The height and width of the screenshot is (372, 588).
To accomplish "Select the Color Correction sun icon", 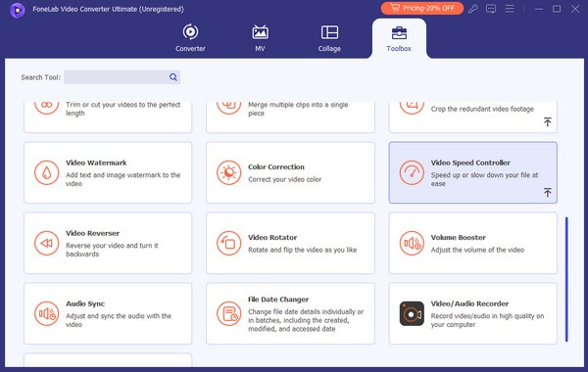I will pos(228,172).
